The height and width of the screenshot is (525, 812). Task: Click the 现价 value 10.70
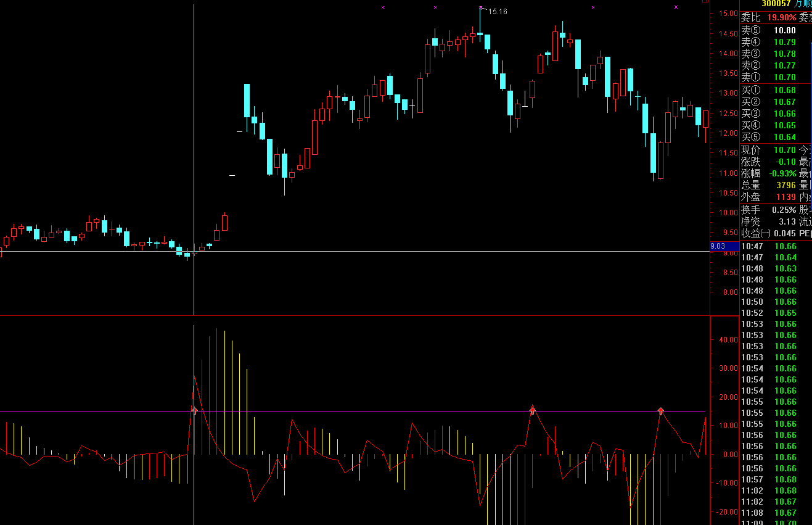coord(785,150)
